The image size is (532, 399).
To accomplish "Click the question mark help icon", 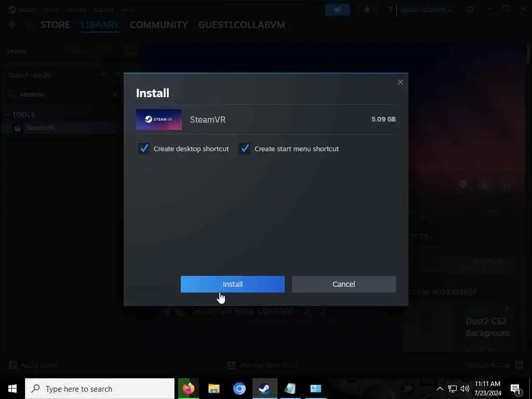I will [390, 9].
